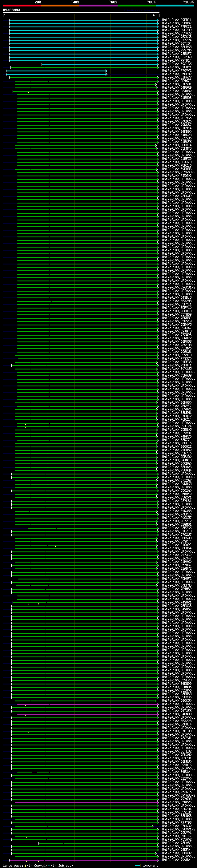Select the query name AV408493

pyautogui.click(x=11, y=10)
